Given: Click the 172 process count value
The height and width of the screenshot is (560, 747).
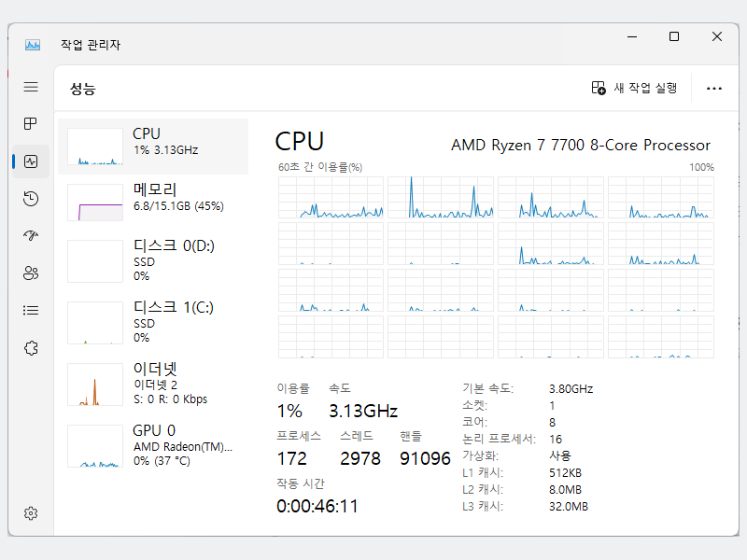Looking at the screenshot, I should point(291,458).
